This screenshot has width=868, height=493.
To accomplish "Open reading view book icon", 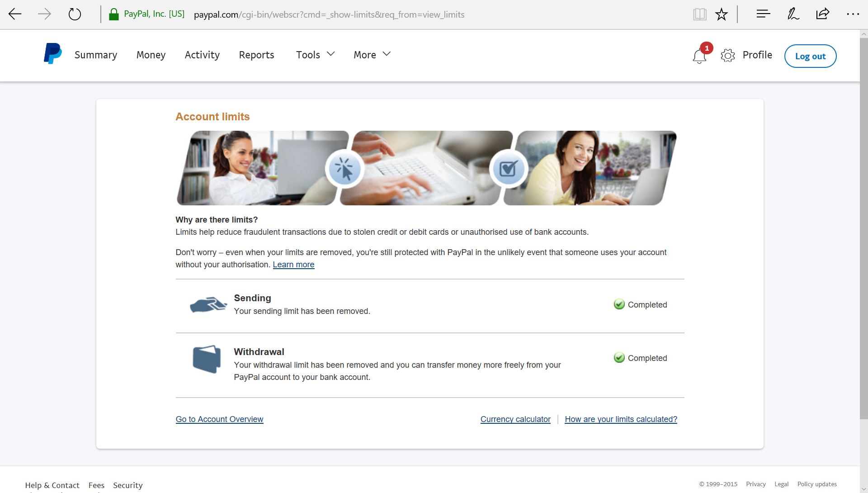I will point(699,14).
